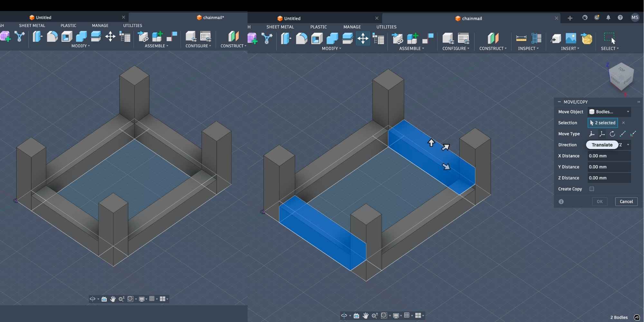Expand ASSEMBLE menu in right window
The image size is (644, 322).
click(x=412, y=49)
